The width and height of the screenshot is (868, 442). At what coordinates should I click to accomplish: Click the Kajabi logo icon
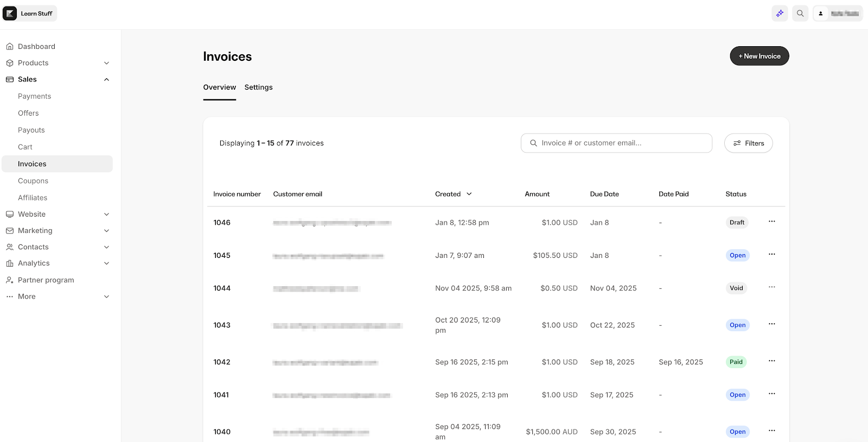pyautogui.click(x=10, y=13)
